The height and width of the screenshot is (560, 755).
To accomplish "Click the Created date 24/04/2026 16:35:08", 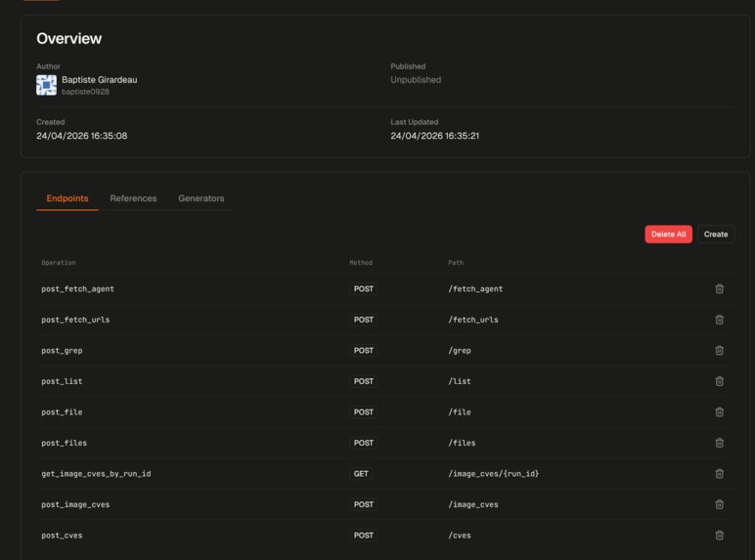I will (x=82, y=136).
